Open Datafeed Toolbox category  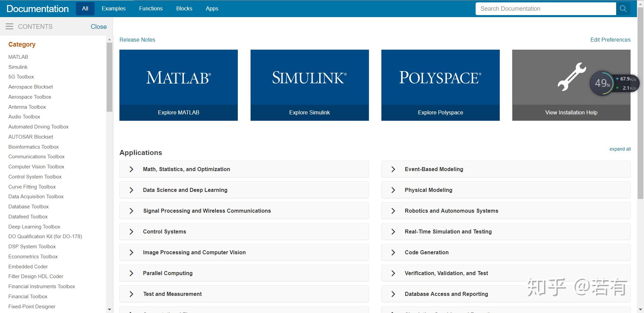[x=28, y=217]
